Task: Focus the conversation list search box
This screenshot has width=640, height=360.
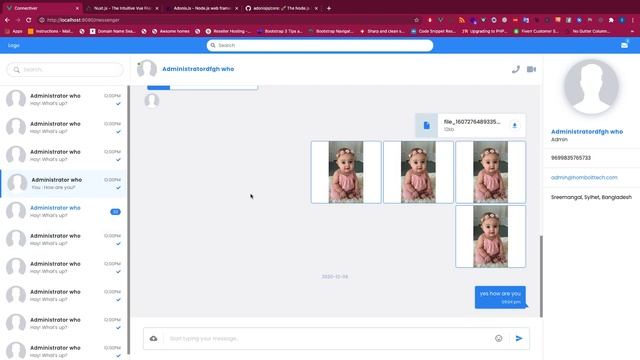Action: click(x=65, y=69)
